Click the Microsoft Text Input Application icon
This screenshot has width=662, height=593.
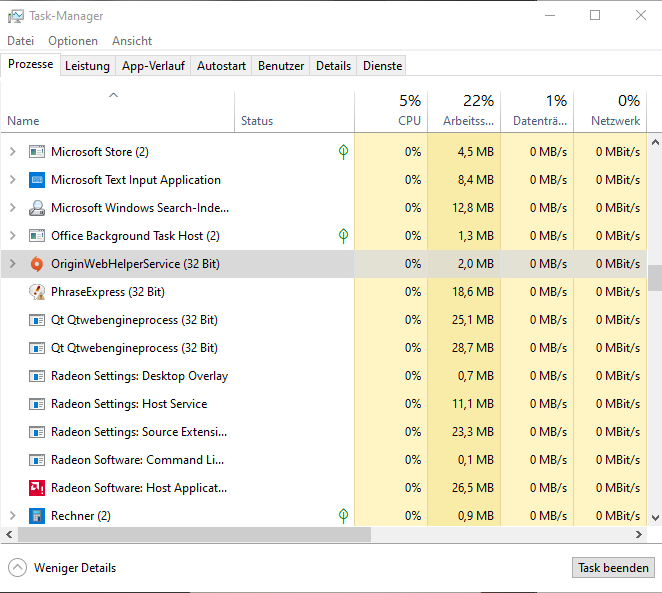coord(37,180)
